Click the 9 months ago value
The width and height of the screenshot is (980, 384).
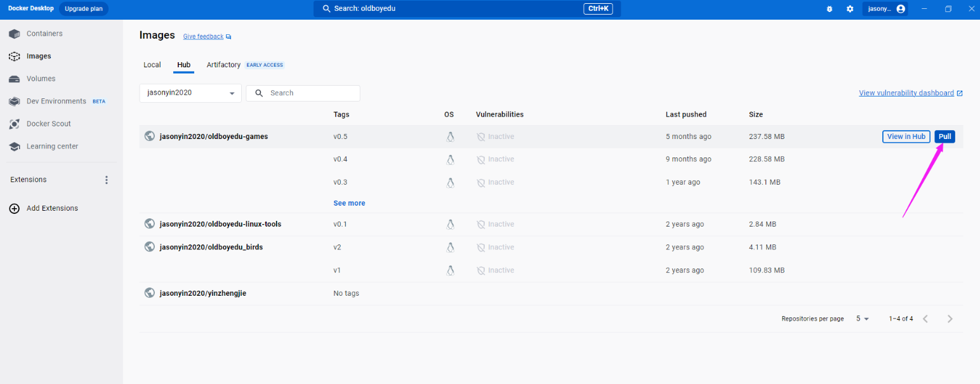pos(689,159)
